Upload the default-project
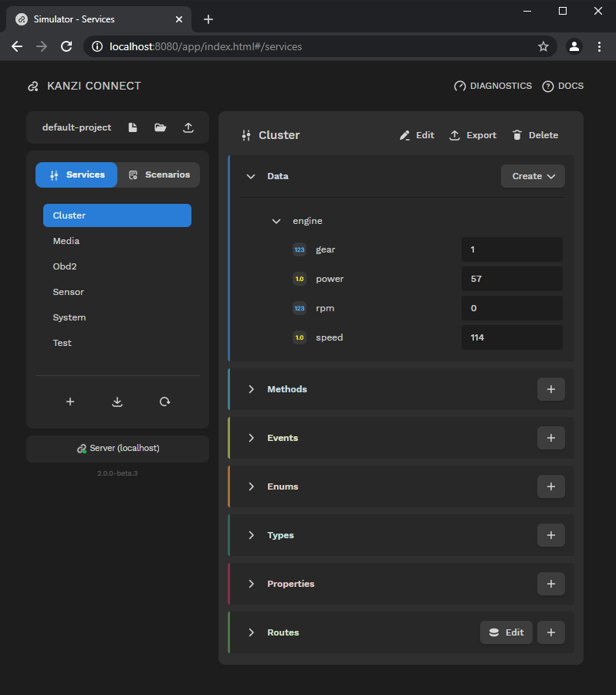 (x=188, y=127)
